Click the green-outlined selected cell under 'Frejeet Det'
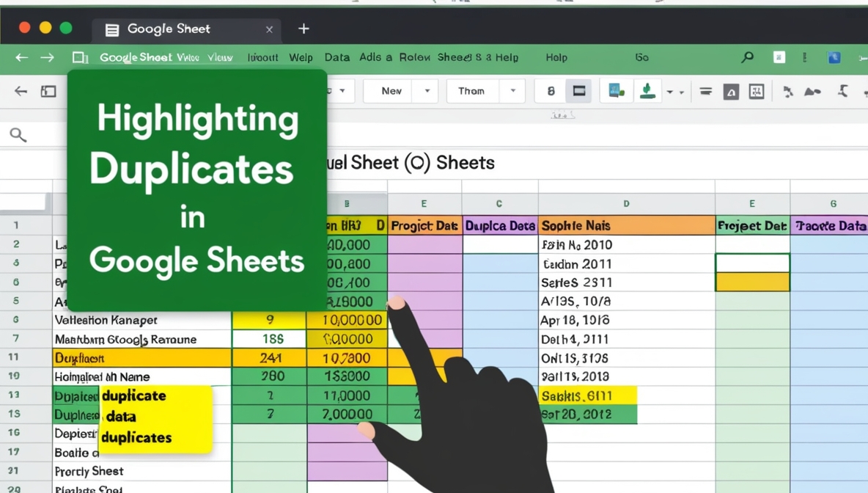This screenshot has height=493, width=868. coord(752,263)
